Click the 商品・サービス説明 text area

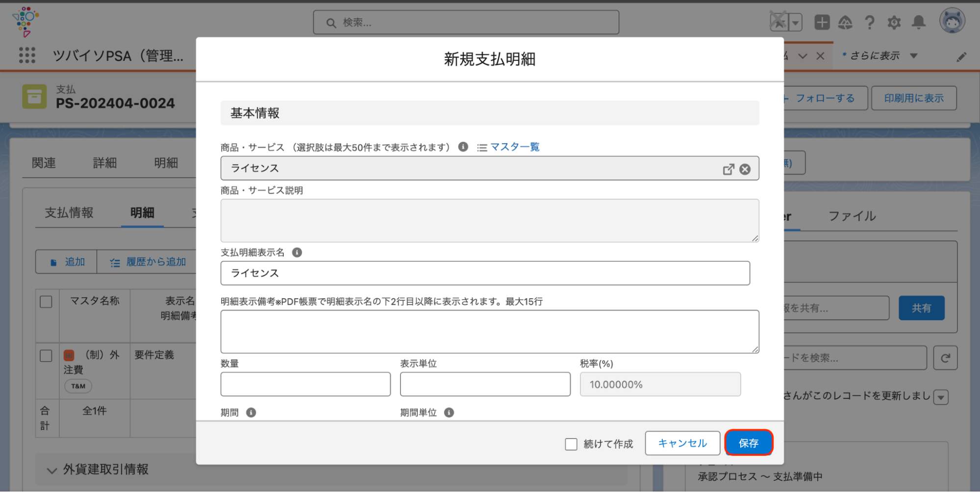point(489,220)
